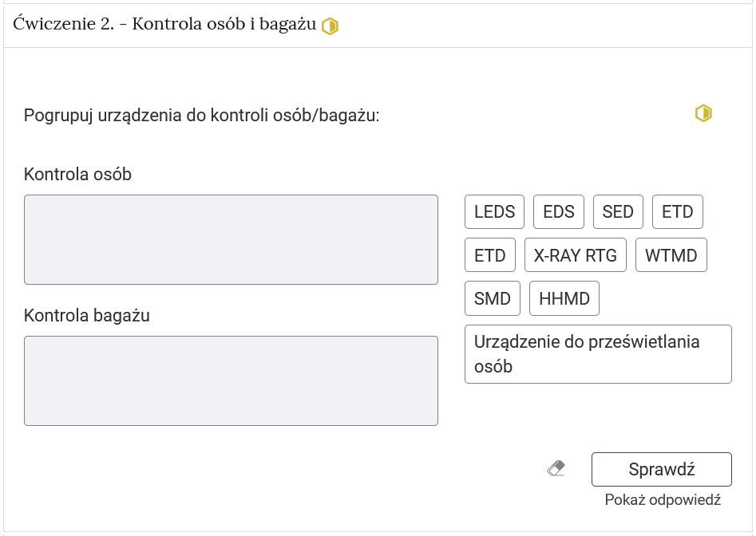Select the LEDS device tag
Image resolution: width=756 pixels, height=536 pixels.
point(494,211)
